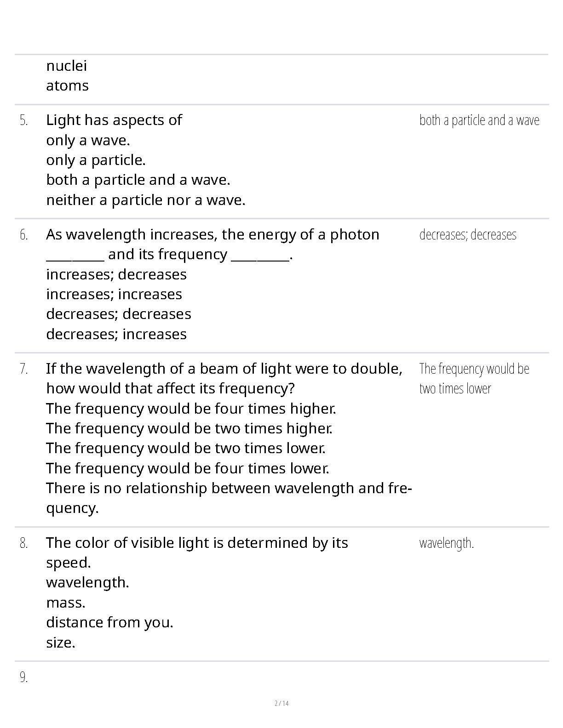Select the 'only a wave.' answer line
This screenshot has width=563, height=728.
(x=88, y=140)
